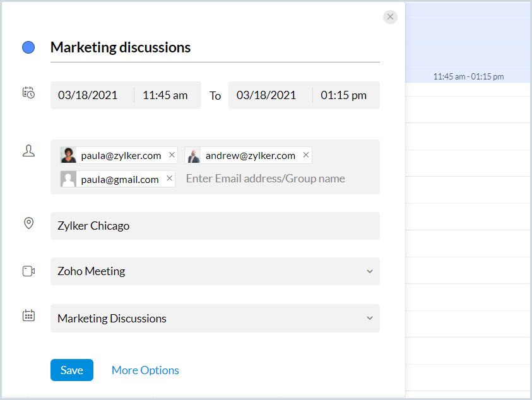Click the calendar selection icon
The image size is (532, 400).
[28, 315]
